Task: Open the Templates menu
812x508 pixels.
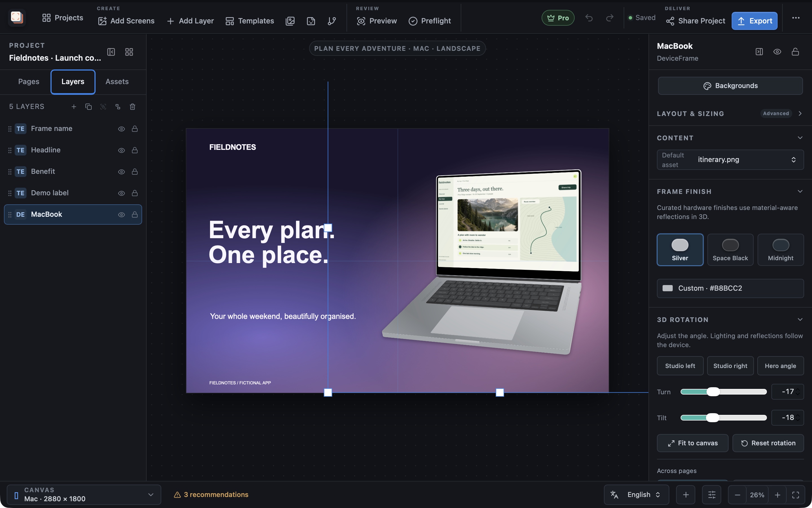Action: coord(250,21)
